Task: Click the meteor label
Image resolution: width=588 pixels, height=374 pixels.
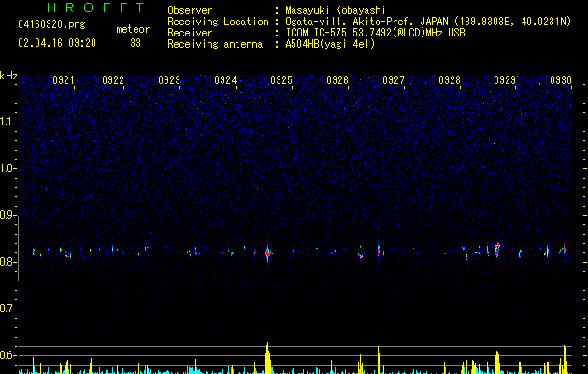Action: point(133,29)
